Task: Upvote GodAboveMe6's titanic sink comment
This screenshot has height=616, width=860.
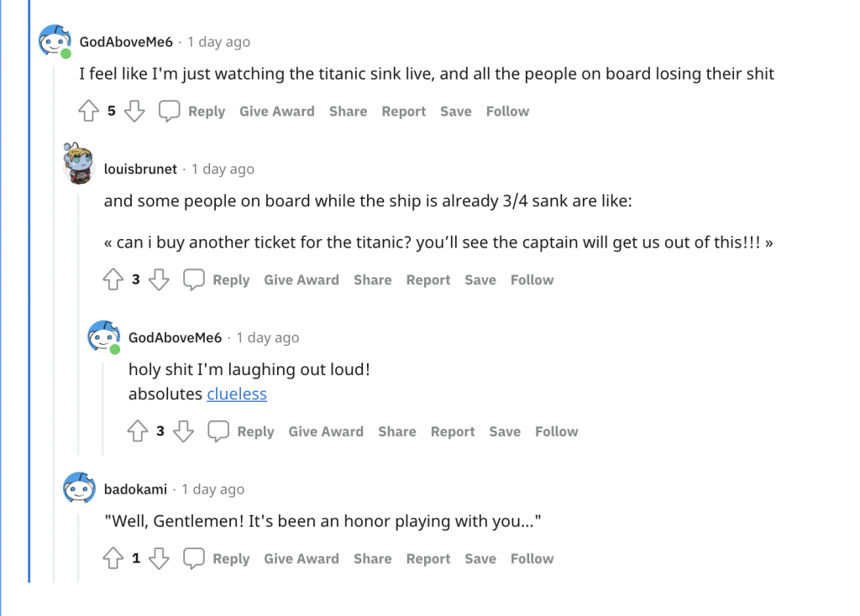Action: [89, 112]
